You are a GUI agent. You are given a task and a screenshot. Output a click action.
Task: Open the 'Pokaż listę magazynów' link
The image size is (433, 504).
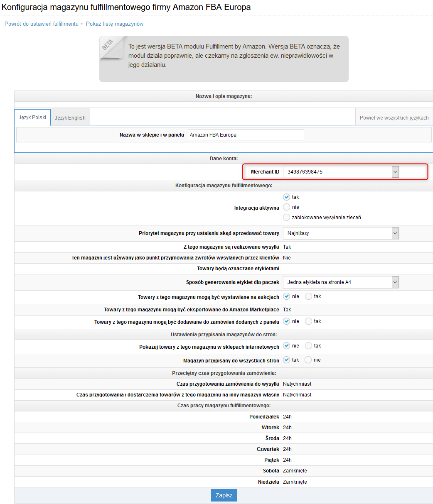[x=115, y=24]
